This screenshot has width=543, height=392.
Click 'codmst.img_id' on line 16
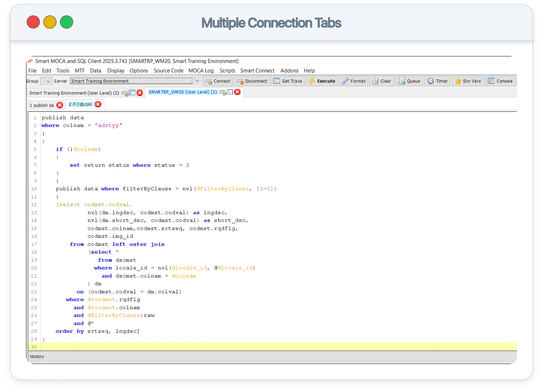(x=110, y=236)
